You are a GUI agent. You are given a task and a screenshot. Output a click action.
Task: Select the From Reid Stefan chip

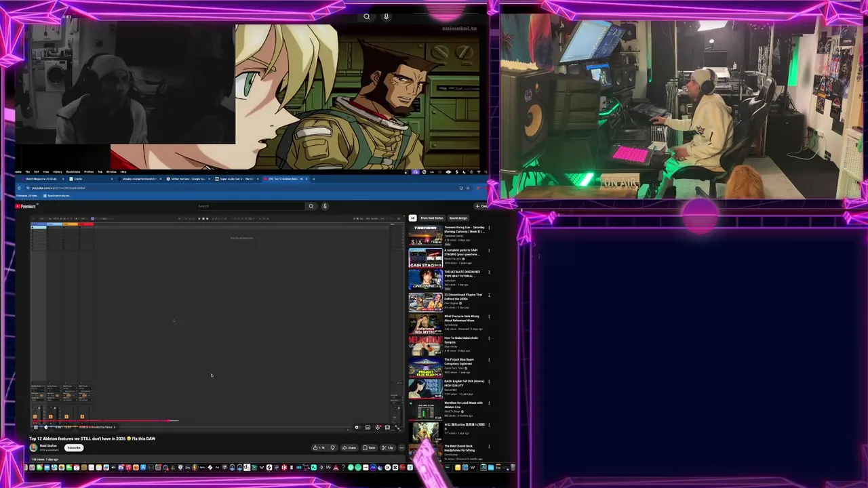click(432, 218)
